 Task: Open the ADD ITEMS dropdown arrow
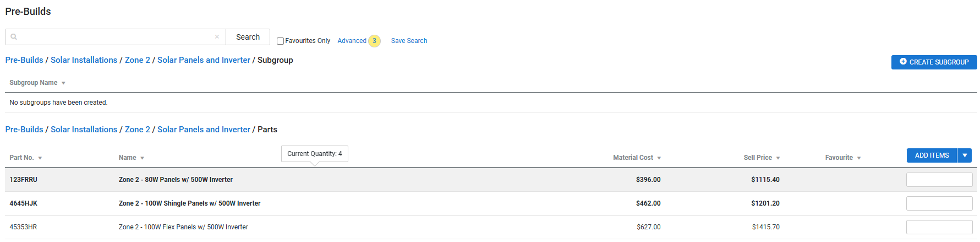tap(965, 155)
